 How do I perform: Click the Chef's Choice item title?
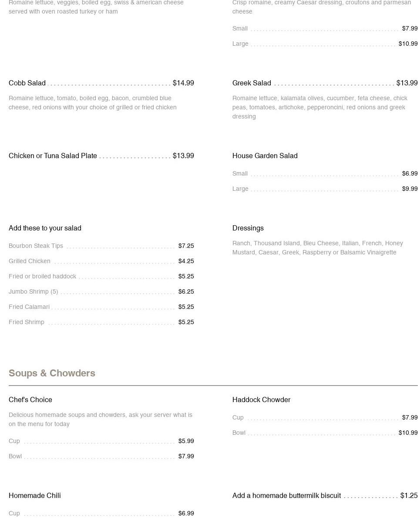click(30, 400)
